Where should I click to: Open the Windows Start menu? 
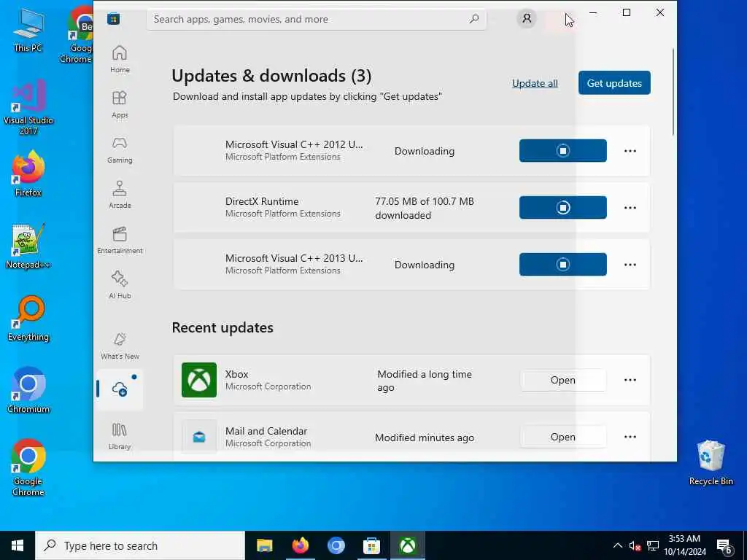point(18,545)
